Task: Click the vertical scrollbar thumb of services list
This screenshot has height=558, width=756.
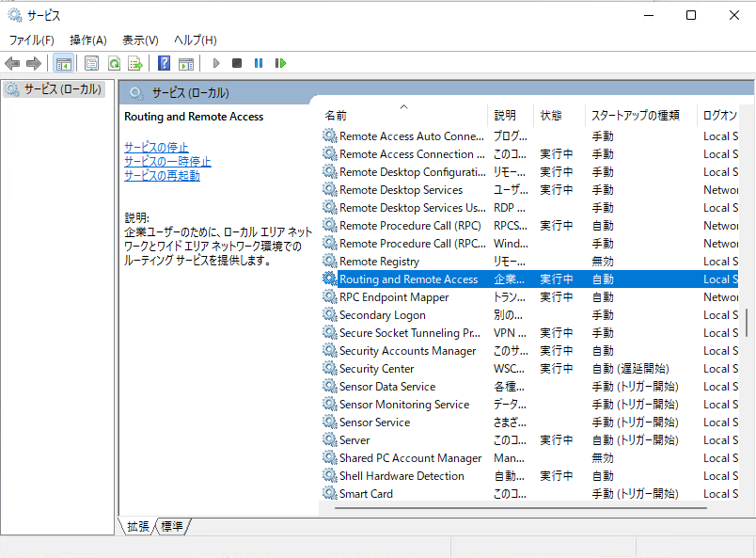Action: pos(747,323)
